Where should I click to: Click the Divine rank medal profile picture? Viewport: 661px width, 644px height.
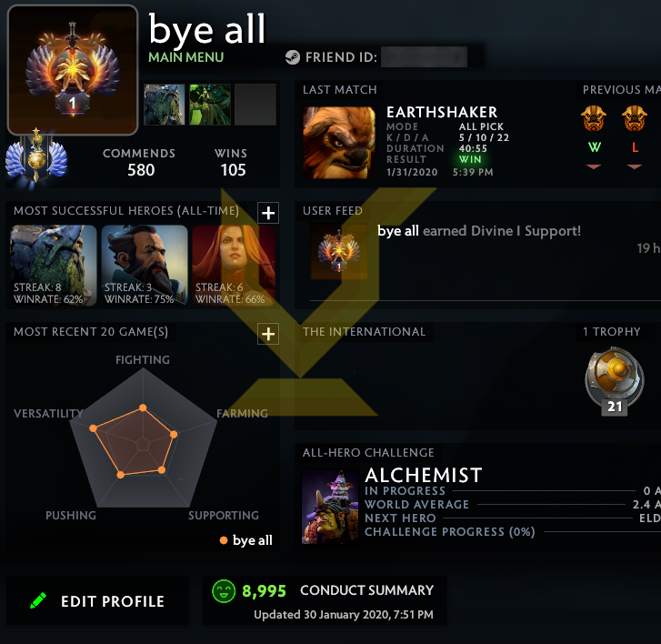(73, 70)
